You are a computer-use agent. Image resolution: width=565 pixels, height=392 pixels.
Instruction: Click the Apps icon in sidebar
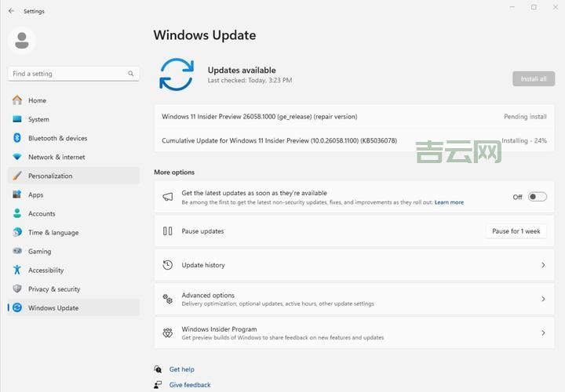17,194
